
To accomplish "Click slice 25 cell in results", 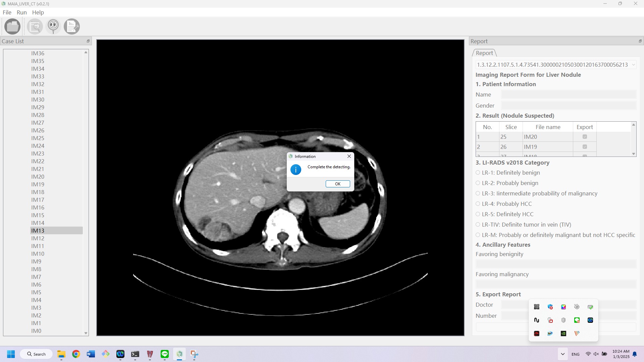I will click(511, 137).
